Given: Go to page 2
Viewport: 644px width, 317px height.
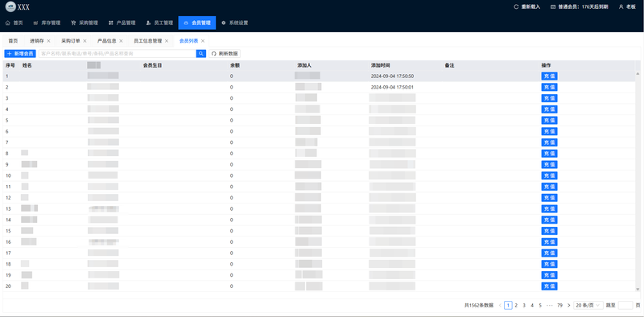Looking at the screenshot, I should coord(516,305).
